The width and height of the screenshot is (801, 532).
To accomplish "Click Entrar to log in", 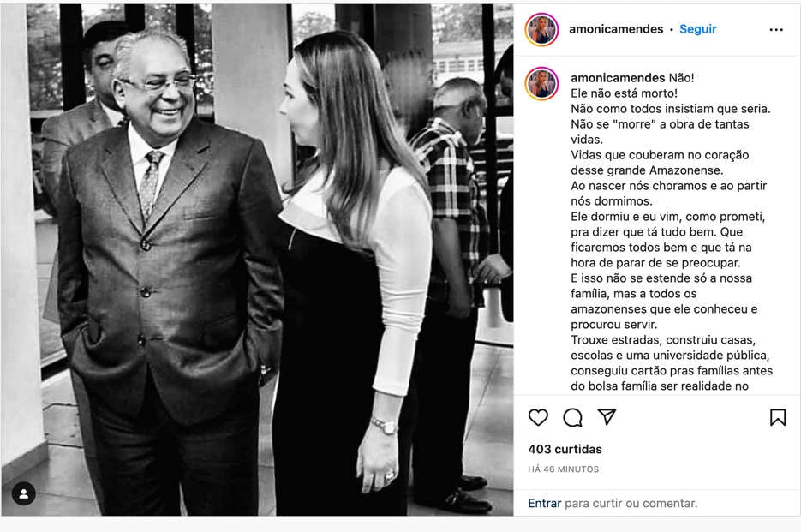I will [544, 503].
